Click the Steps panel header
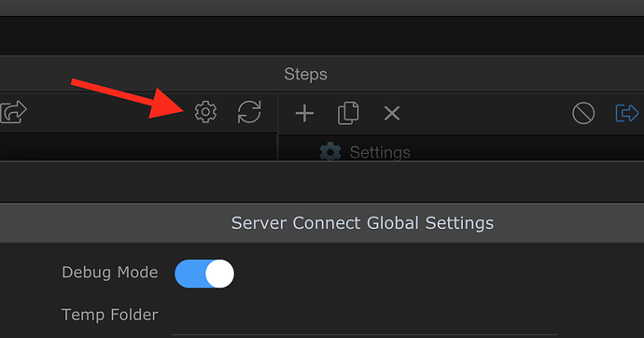 coord(305,75)
